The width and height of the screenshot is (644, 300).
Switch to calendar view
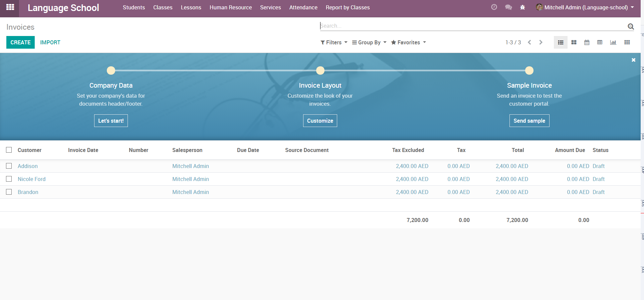pos(587,42)
